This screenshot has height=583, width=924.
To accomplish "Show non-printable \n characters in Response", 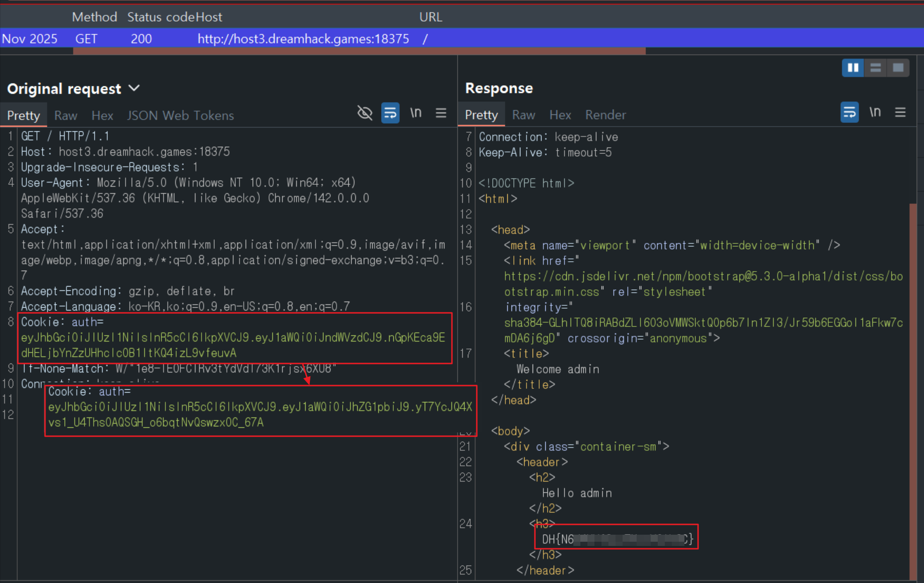I will point(875,113).
